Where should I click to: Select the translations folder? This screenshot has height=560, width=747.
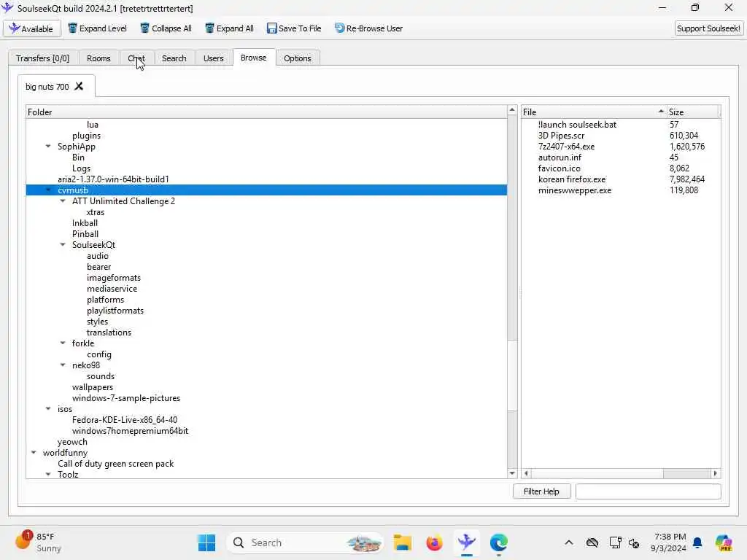pos(109,332)
